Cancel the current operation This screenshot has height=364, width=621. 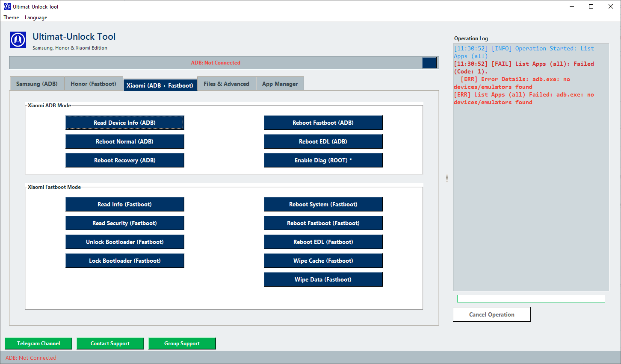click(491, 314)
